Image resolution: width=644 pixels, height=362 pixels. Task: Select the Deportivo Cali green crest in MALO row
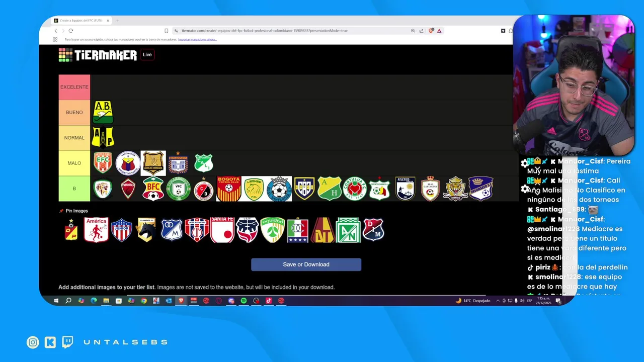[204, 163]
